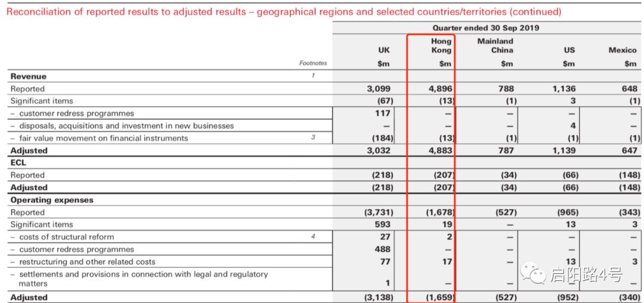
Task: Click the bold 'Revenue' section heading
Action: tap(29, 76)
